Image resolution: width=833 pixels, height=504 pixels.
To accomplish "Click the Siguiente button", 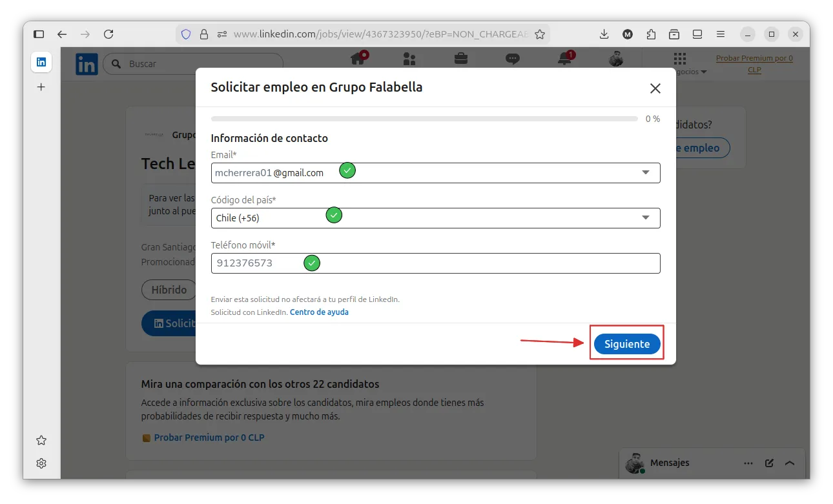I will [x=626, y=343].
